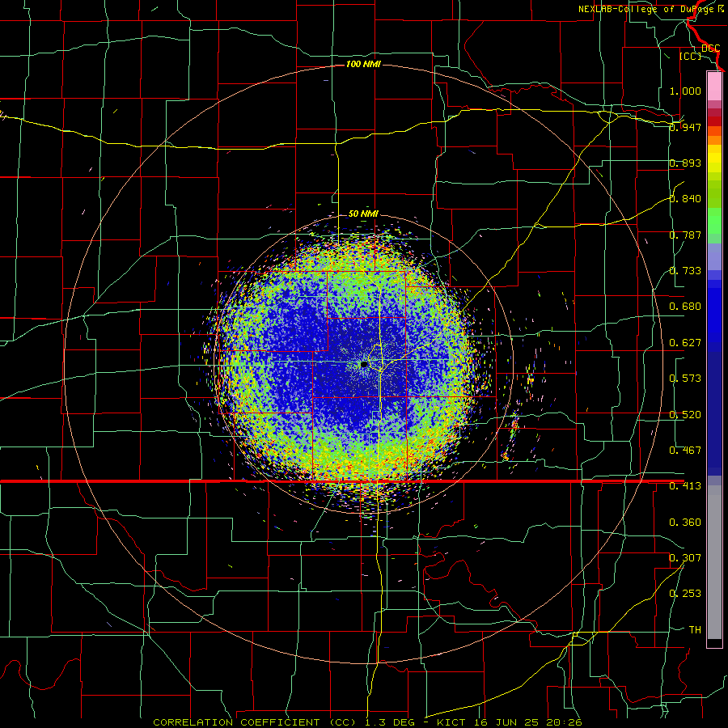Click the 0.413 legend value
Viewport: 728px width, 728px height.
pyautogui.click(x=685, y=486)
